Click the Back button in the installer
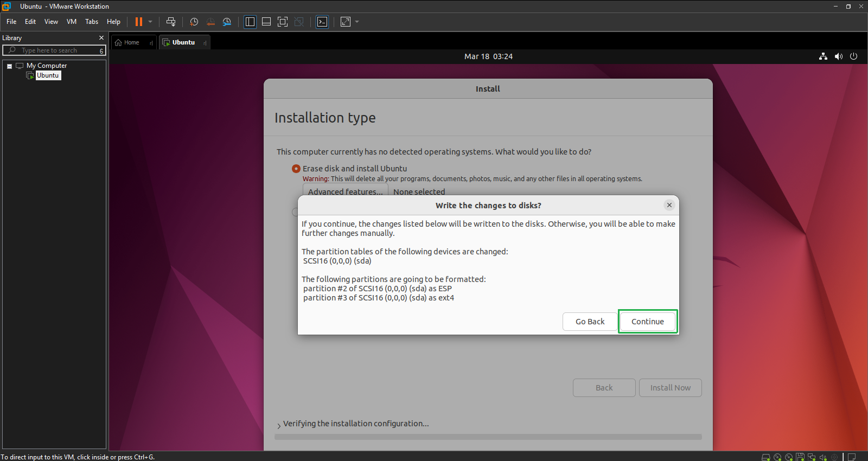868x461 pixels. tap(604, 388)
